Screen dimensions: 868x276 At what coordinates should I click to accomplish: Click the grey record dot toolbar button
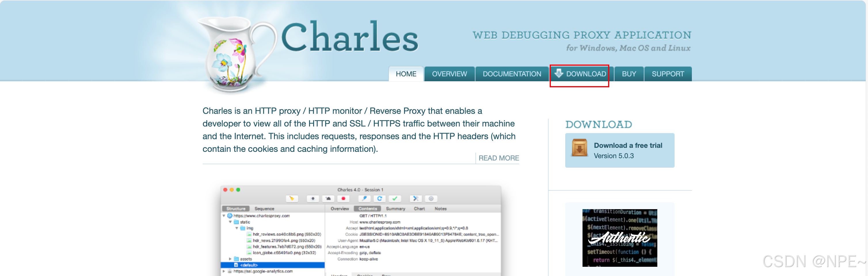click(x=313, y=199)
